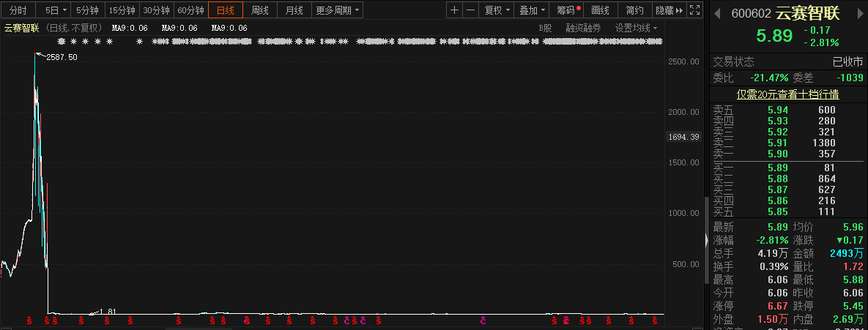The image size is (868, 330).
Task: Toggle full-screen chart view icon
Action: [696, 10]
